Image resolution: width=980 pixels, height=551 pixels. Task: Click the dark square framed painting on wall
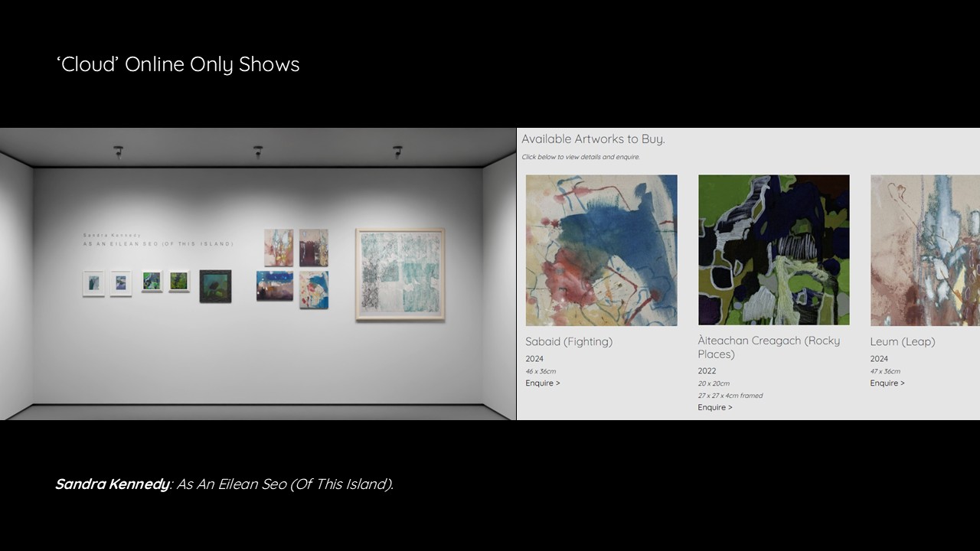[x=215, y=285]
